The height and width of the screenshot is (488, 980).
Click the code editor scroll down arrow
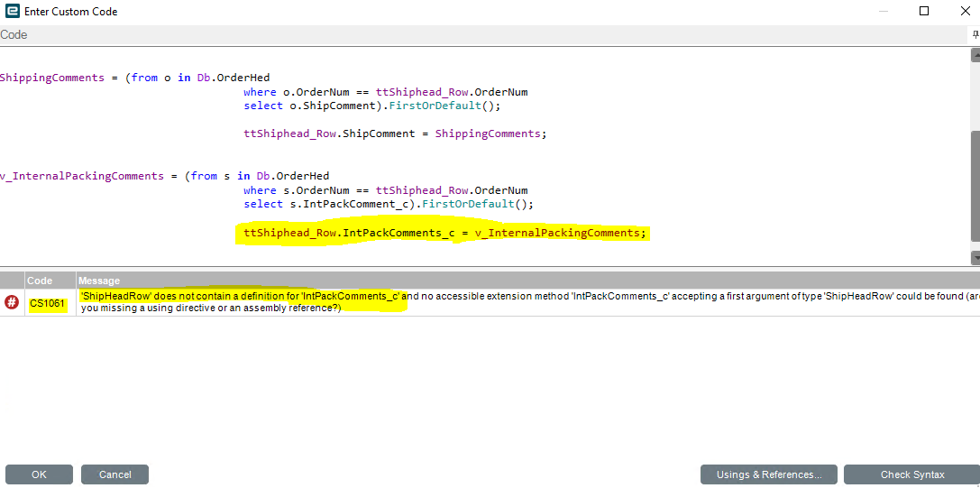975,257
